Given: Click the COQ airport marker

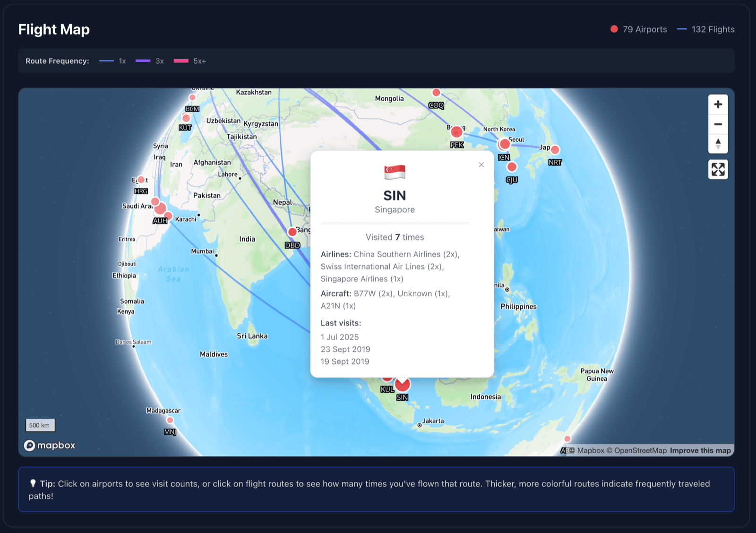Looking at the screenshot, I should coord(436,93).
